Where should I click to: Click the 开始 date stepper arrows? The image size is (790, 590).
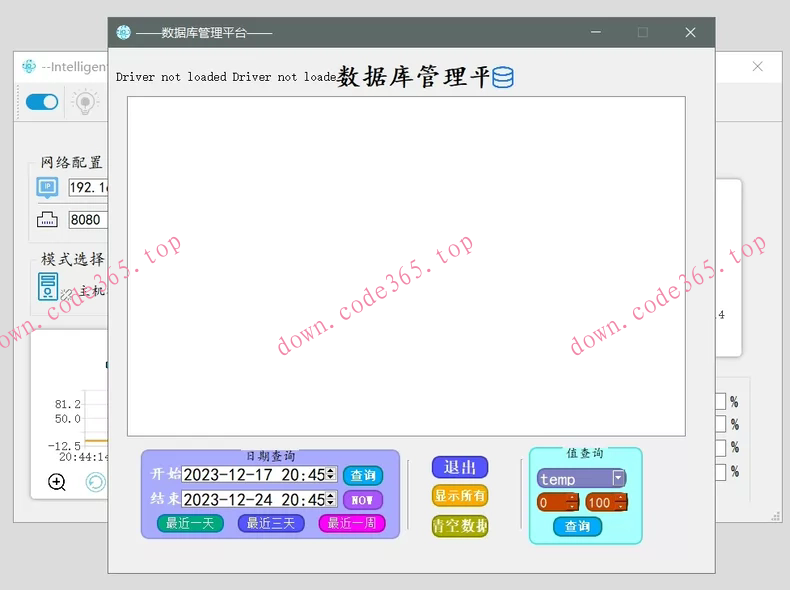[331, 474]
